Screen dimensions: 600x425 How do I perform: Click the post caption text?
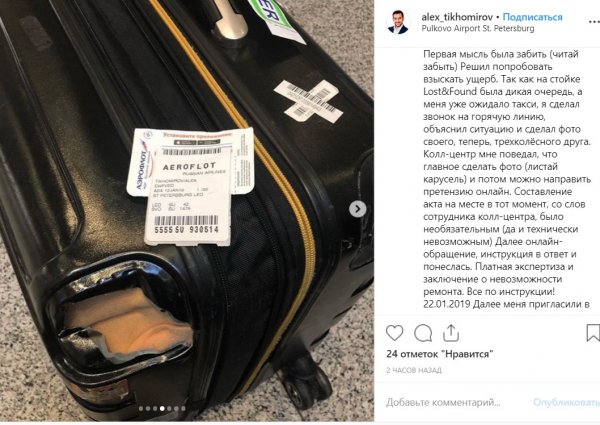507,179
